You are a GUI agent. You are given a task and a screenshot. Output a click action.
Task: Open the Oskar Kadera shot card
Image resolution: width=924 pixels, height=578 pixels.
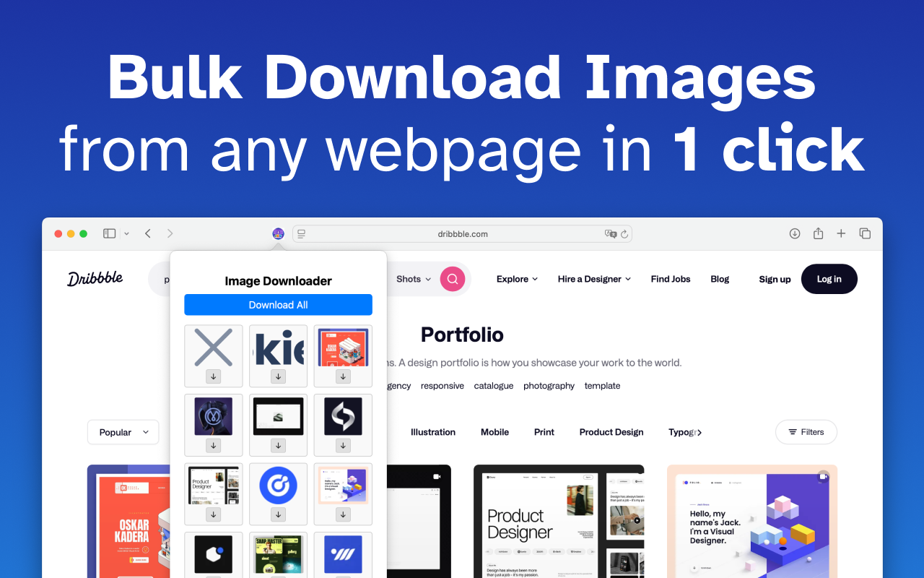click(128, 521)
